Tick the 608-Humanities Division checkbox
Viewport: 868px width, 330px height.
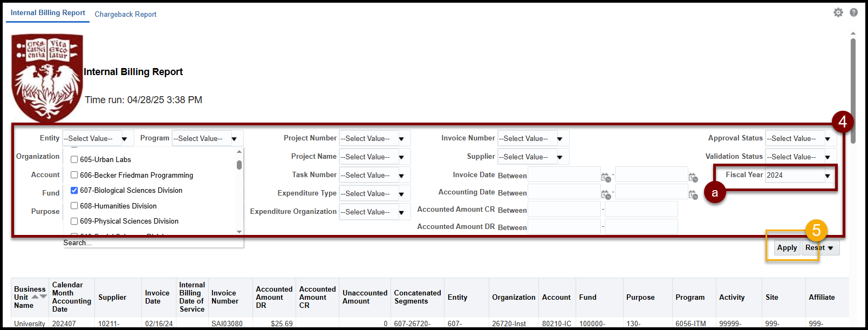[74, 206]
